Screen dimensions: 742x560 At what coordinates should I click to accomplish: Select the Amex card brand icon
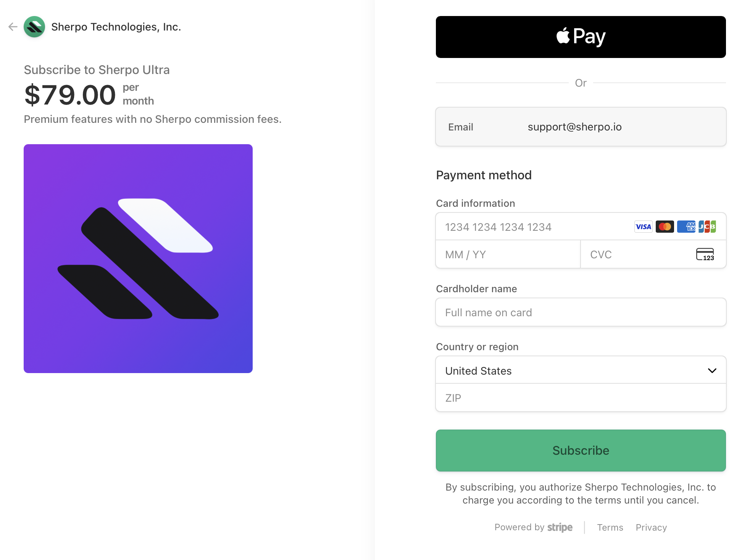[x=686, y=227]
